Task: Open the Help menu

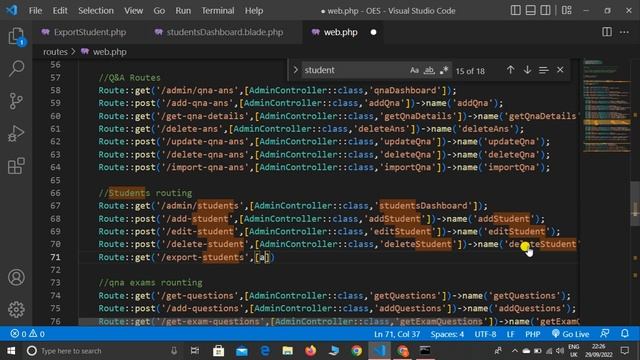Action: [254, 11]
